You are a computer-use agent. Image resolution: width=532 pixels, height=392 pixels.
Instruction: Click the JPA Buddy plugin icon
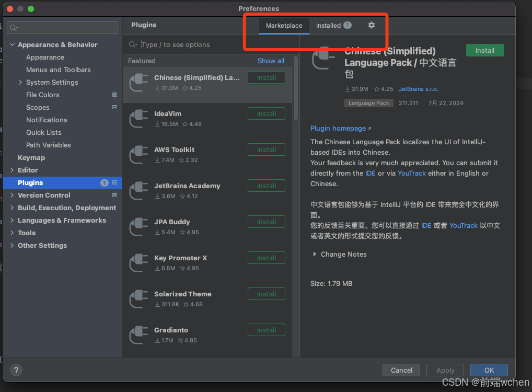(139, 226)
